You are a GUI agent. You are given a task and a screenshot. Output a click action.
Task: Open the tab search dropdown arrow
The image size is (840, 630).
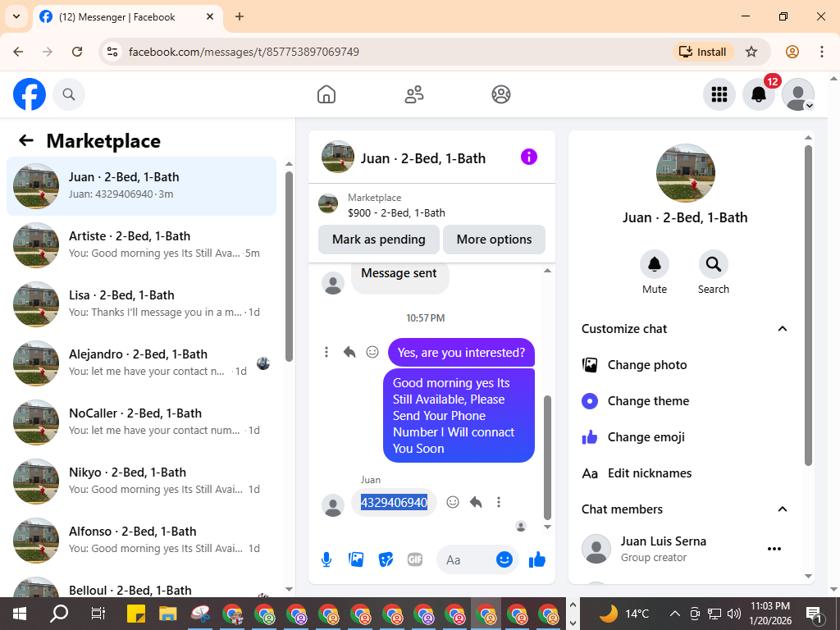(x=16, y=16)
